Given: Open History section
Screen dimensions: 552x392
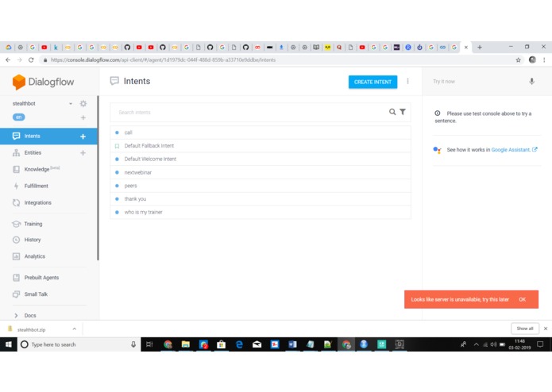Looking at the screenshot, I should [33, 240].
